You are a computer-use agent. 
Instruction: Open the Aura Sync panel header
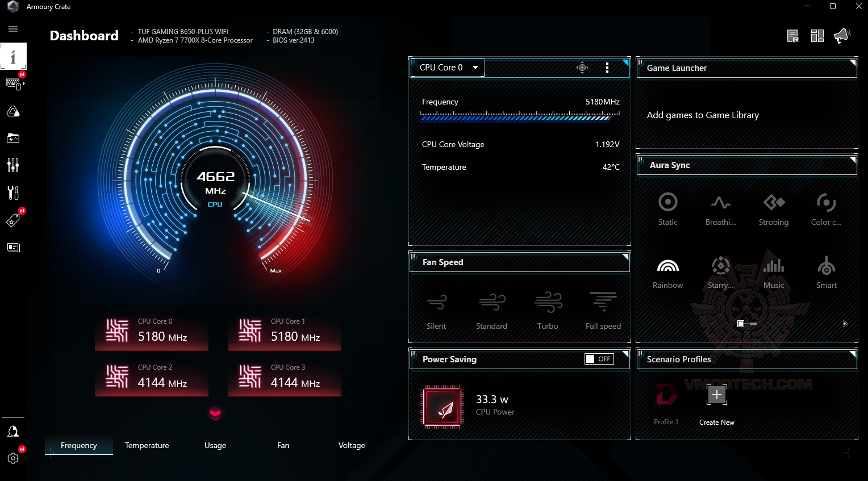pos(746,165)
